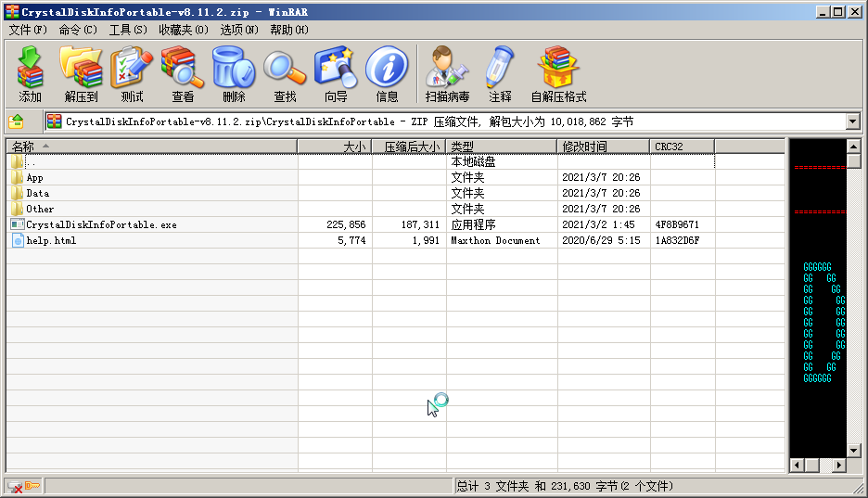Viewport: 868px width, 498px height.
Task: Select the Data folder icon
Action: (x=18, y=193)
